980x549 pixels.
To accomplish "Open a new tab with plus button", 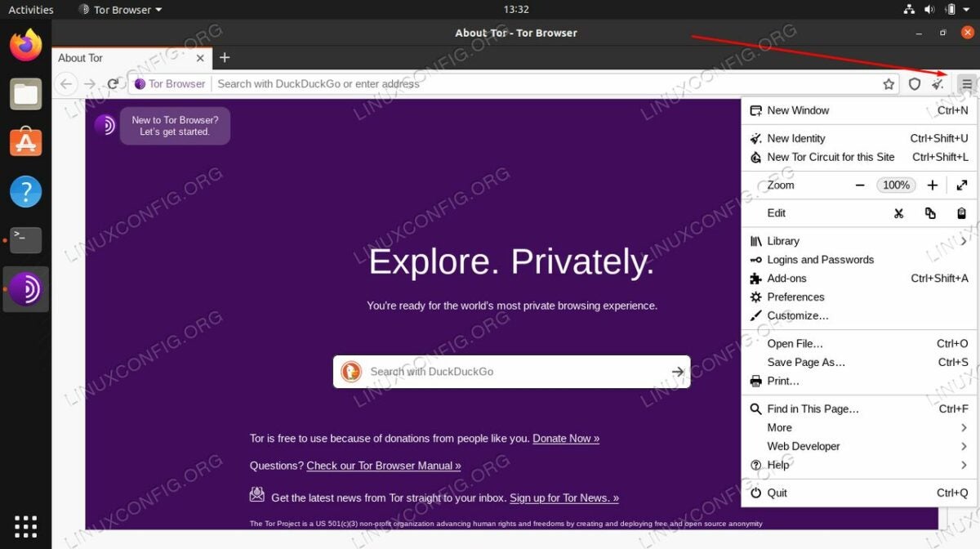I will [x=225, y=57].
